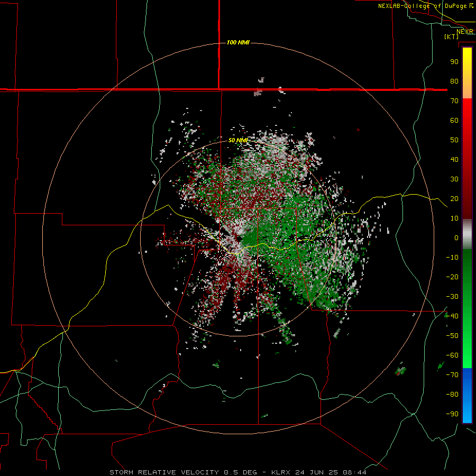
Task: Pick the gray zero-velocity segment of the color bar
Action: tap(467, 234)
